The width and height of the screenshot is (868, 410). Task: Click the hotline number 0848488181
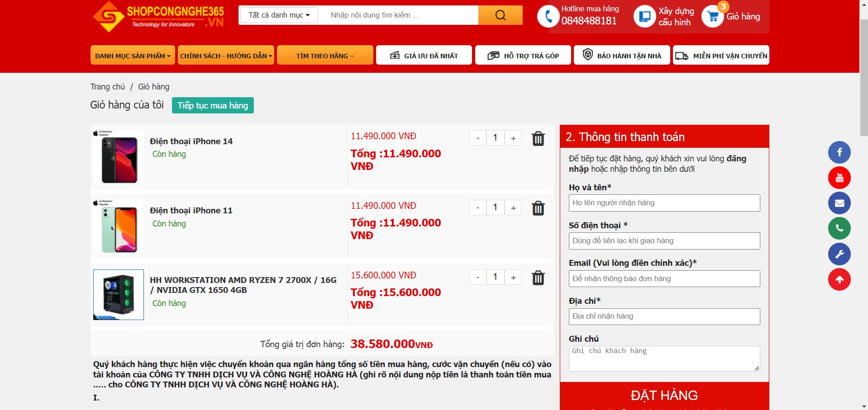589,21
